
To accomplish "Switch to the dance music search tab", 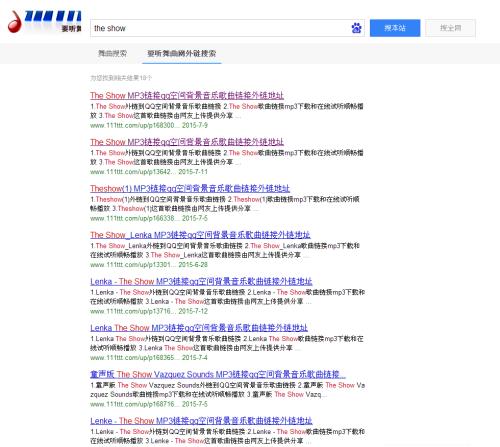I will pos(112,53).
